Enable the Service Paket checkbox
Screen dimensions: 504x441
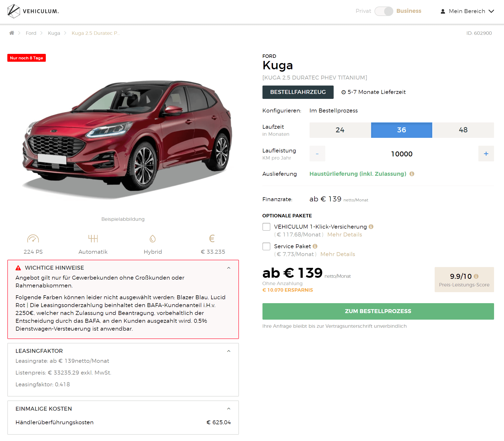coord(266,246)
